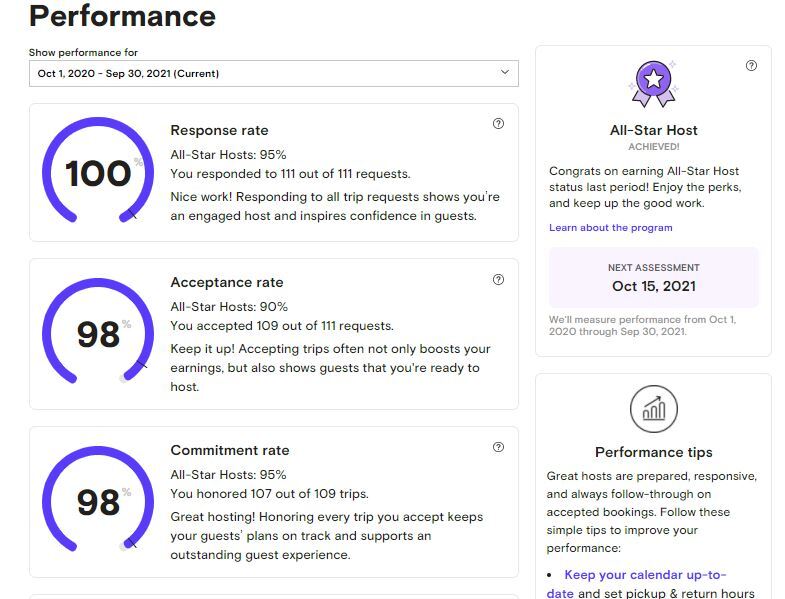Click the Performance page title

pos(122,16)
